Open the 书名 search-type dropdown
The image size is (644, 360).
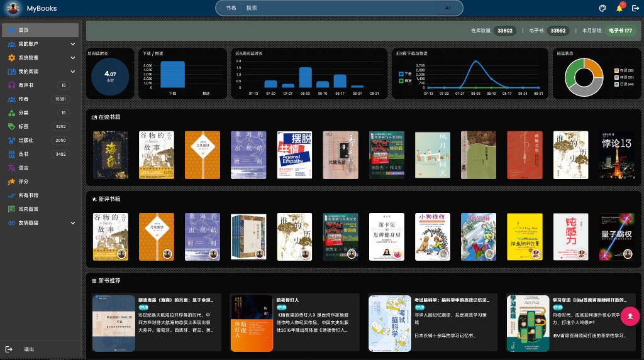click(231, 8)
